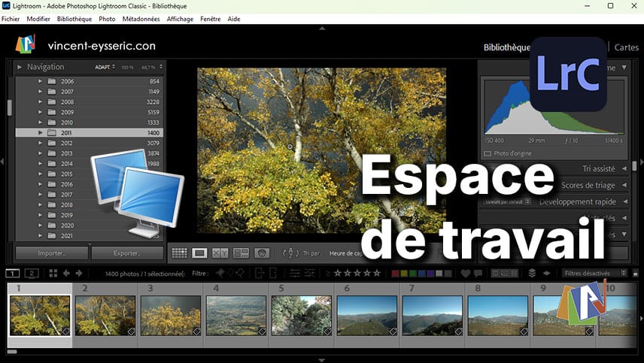
Task: Open the People view icon
Action: [x=262, y=253]
